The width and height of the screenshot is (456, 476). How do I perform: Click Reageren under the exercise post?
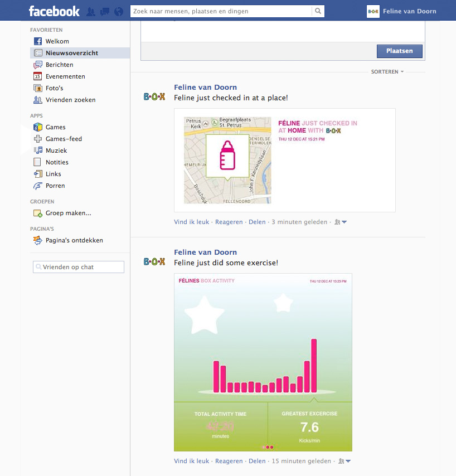point(229,461)
